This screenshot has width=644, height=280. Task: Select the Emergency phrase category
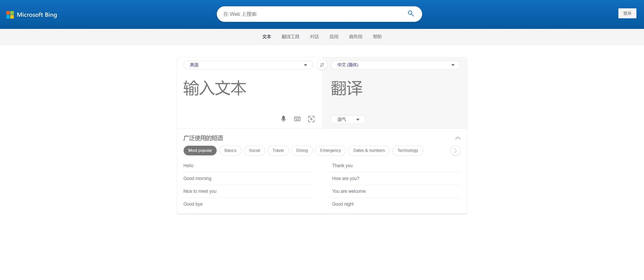pos(330,151)
